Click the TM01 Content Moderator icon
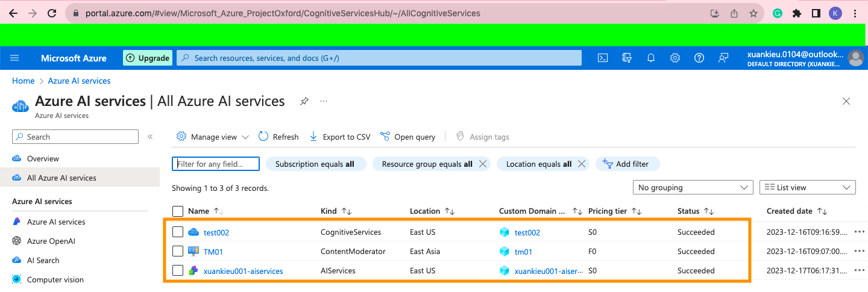The width and height of the screenshot is (868, 292). point(193,251)
